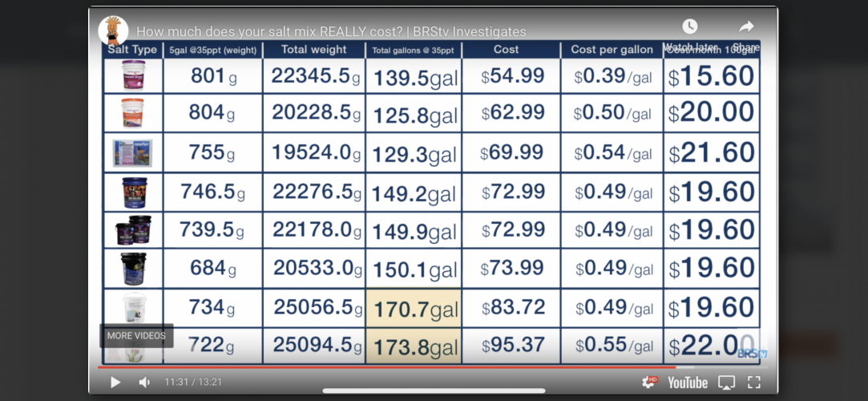This screenshot has width=868, height=401.
Task: Open video settings gear
Action: click(649, 383)
